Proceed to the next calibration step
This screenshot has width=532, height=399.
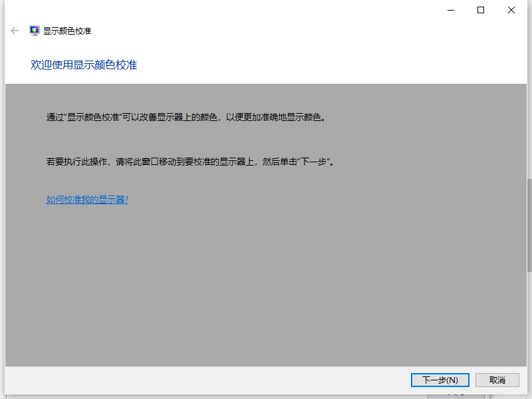point(440,380)
